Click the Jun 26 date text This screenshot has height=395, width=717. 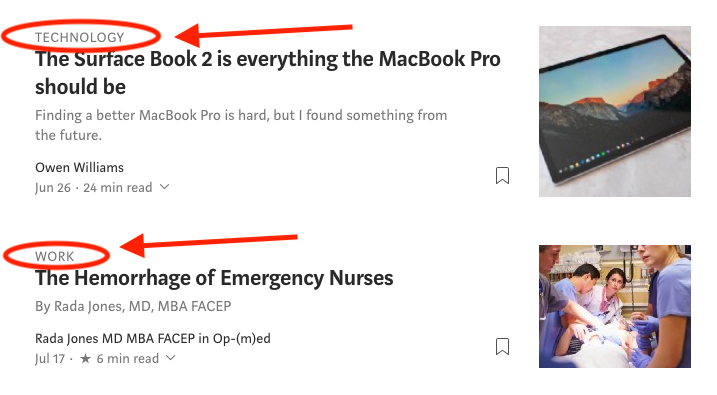(53, 188)
